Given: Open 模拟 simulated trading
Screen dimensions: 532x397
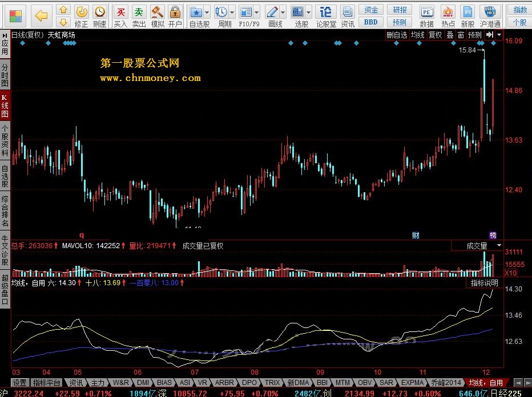Looking at the screenshot, I should pyautogui.click(x=158, y=17).
